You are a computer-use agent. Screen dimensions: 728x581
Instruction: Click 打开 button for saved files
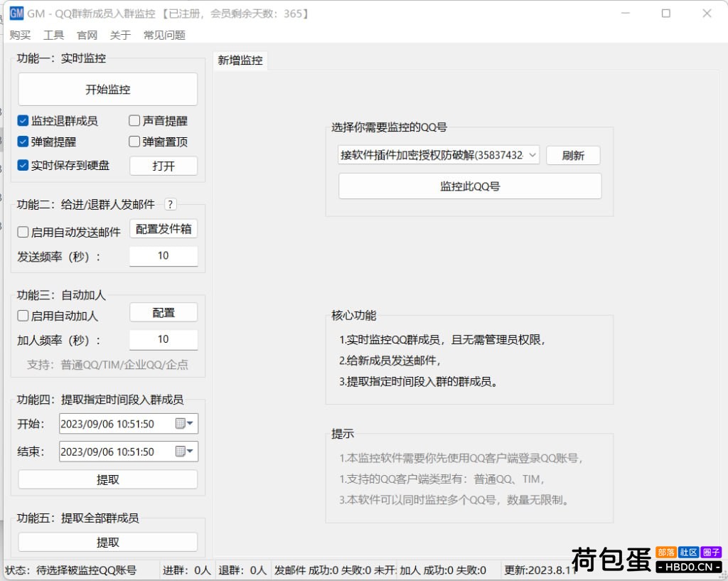click(164, 166)
